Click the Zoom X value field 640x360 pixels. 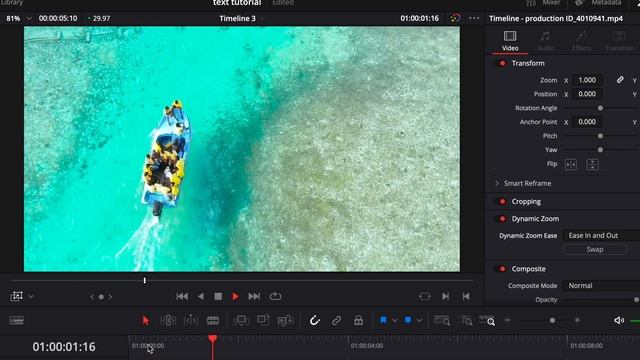pyautogui.click(x=587, y=80)
